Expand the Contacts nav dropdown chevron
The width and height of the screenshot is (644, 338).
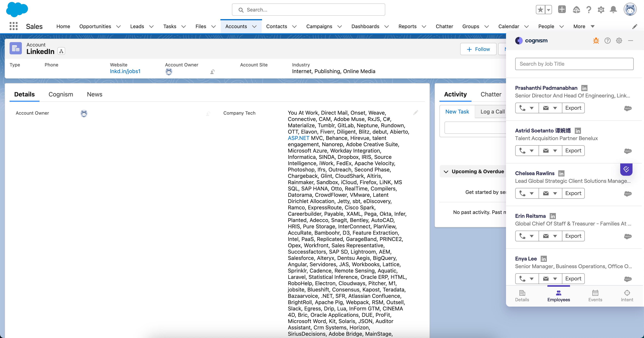294,26
